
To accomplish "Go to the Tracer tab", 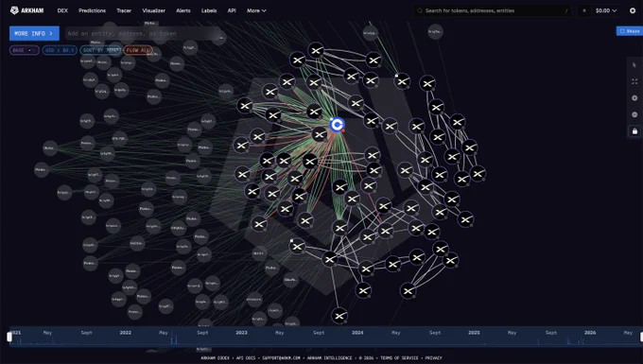I will coord(124,10).
